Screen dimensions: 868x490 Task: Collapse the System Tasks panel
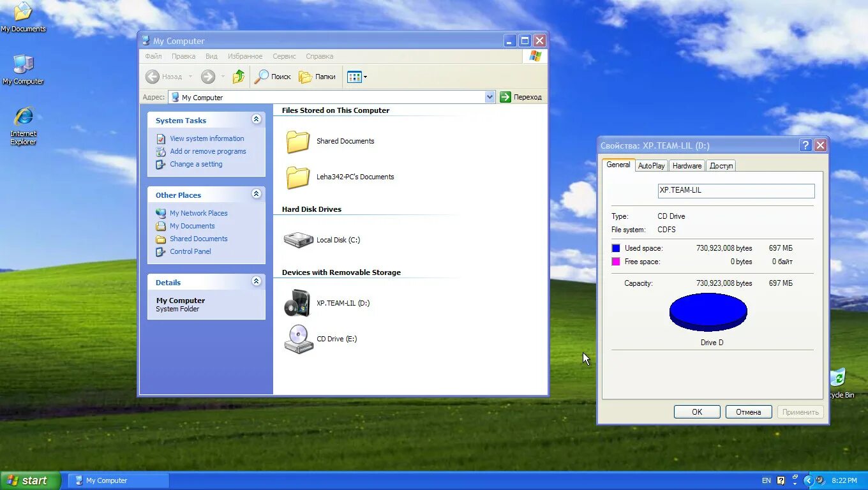click(256, 119)
